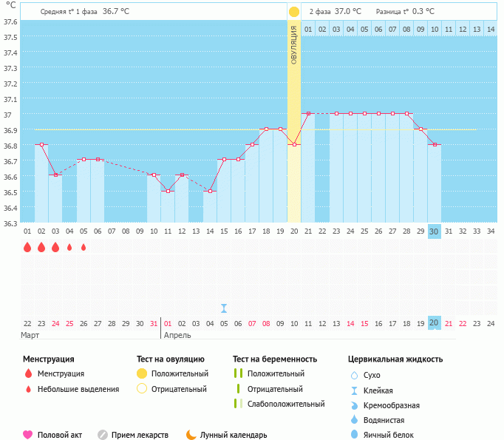Click the sticky cervical fluid icon on the chart
This screenshot has width=504, height=440.
click(x=224, y=308)
